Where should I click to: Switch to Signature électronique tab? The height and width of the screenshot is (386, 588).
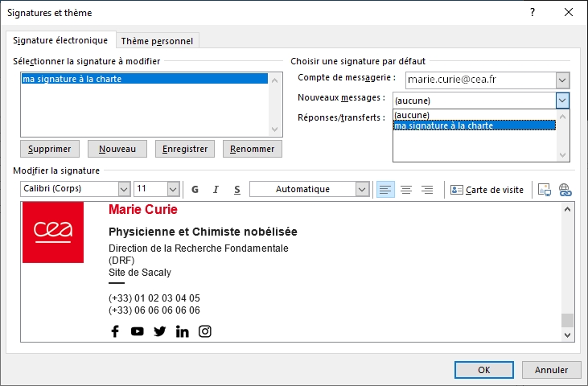point(60,40)
